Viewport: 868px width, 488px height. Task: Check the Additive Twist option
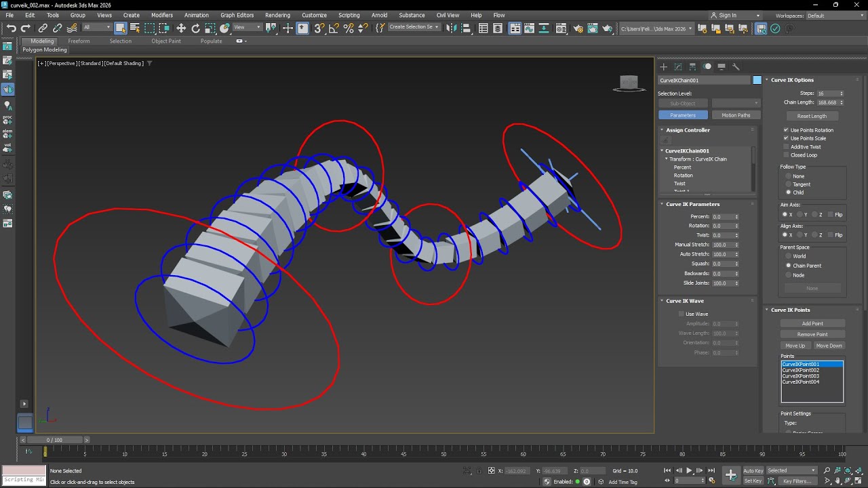pyautogui.click(x=786, y=146)
